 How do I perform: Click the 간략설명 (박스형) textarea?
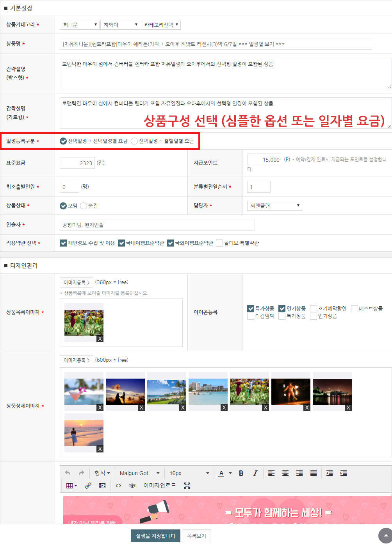point(226,73)
